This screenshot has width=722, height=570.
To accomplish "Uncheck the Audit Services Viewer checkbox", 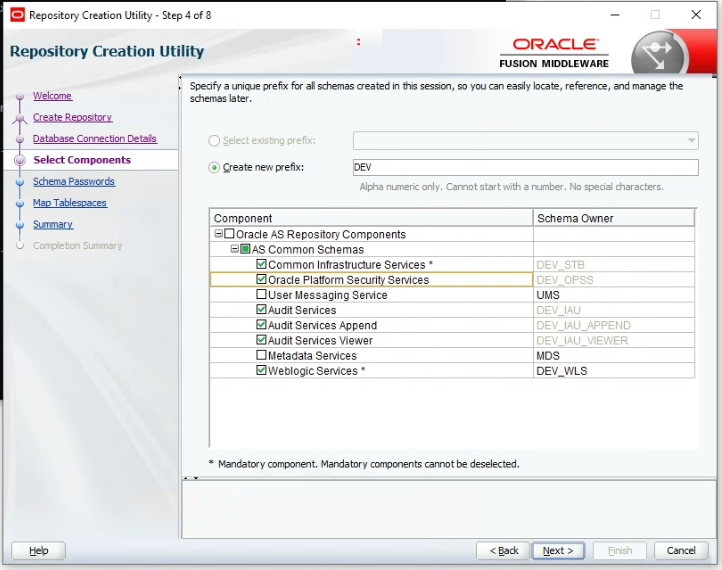I will point(261,340).
